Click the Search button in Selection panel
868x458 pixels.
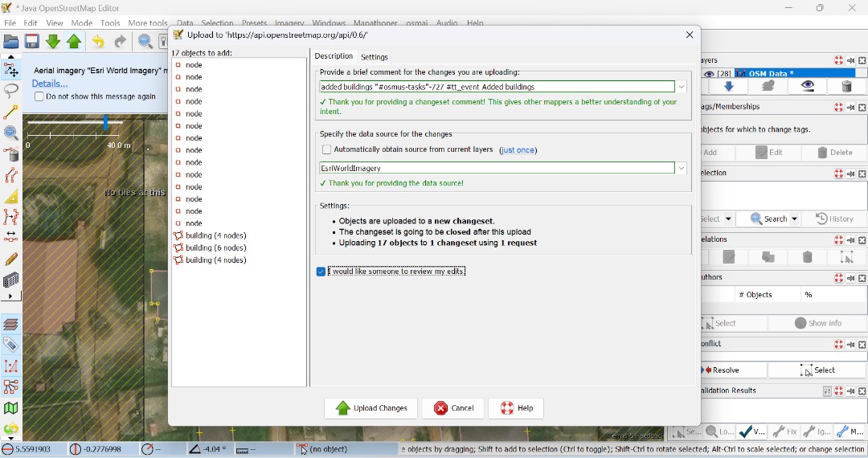[769, 219]
